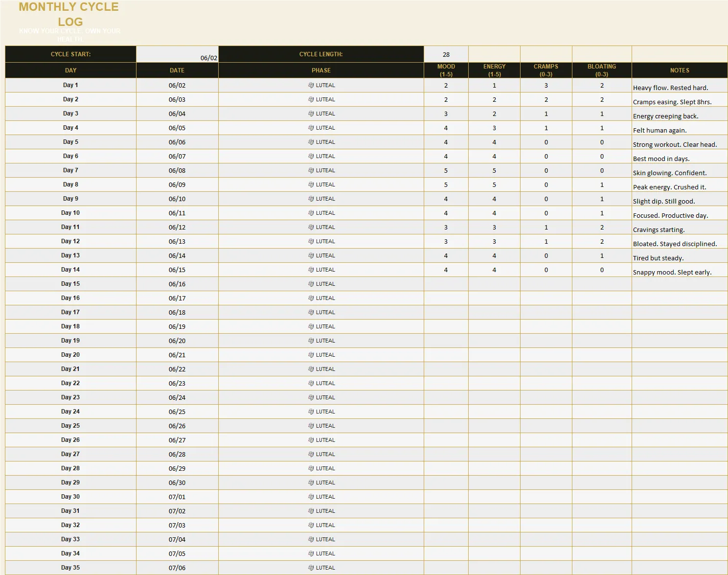Screen dimensions: 728x575
Task: Click the phase icon in the Day 14 row
Action: click(x=311, y=270)
